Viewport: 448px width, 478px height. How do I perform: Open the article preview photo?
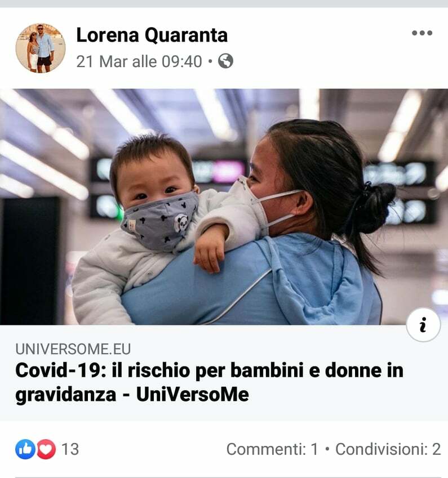[x=224, y=207]
